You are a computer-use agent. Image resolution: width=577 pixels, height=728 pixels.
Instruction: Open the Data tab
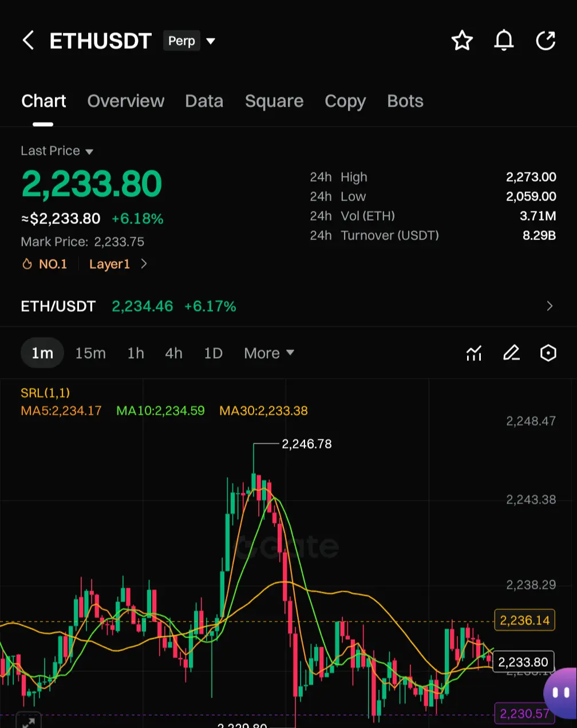204,101
